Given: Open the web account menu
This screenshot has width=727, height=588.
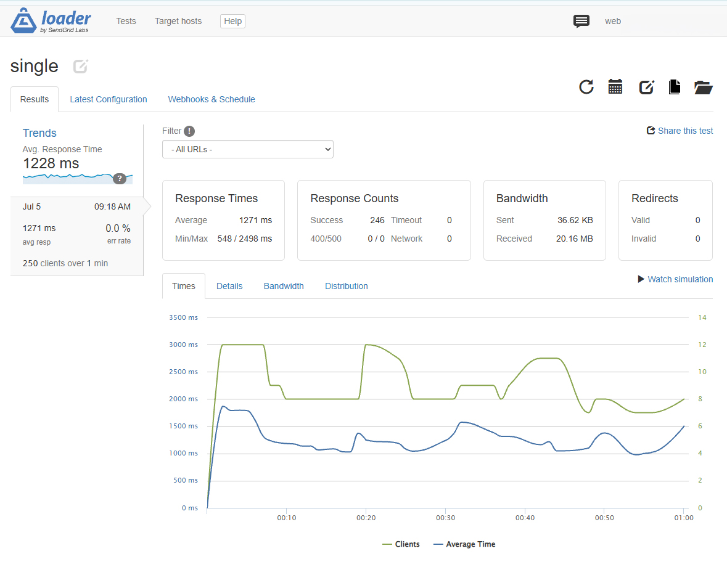Looking at the screenshot, I should click(612, 22).
